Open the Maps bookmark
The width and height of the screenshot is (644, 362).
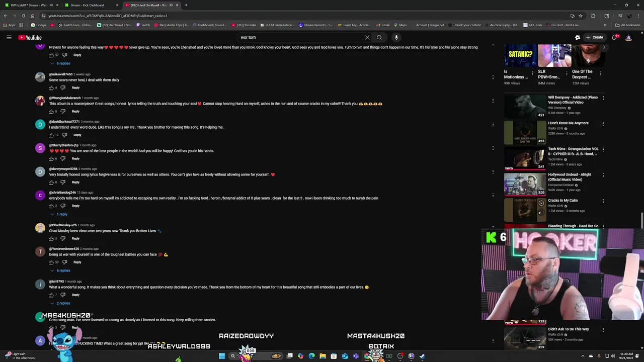400,25
